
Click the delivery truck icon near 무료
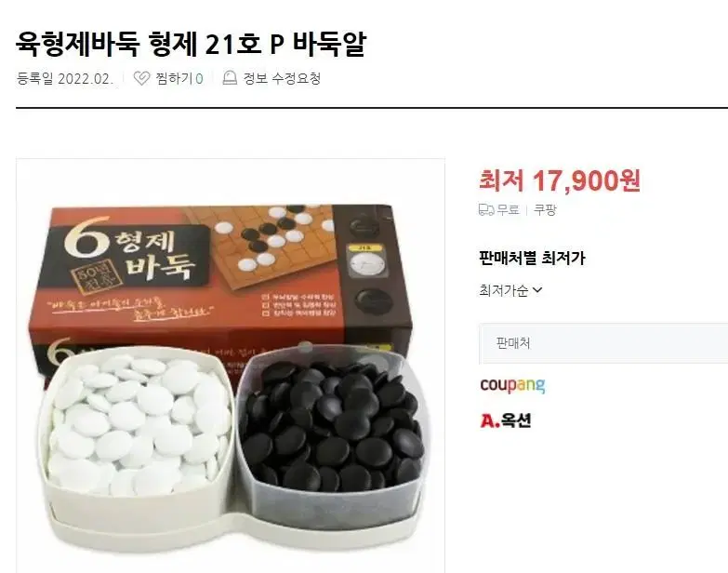pos(486,210)
